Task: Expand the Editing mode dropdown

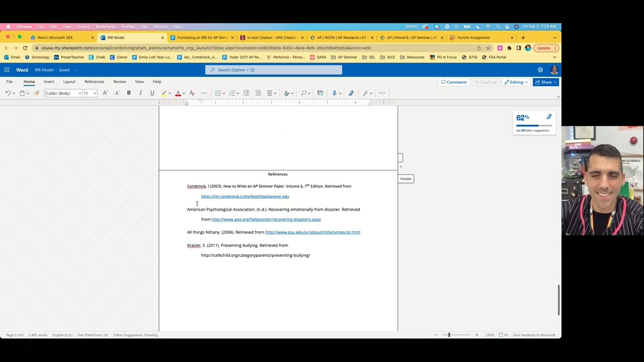Action: [516, 82]
